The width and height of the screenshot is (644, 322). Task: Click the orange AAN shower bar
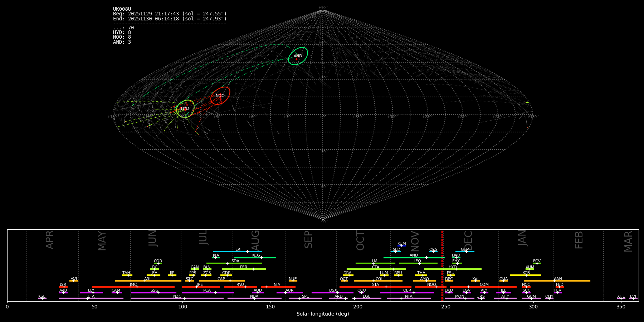[557, 281]
